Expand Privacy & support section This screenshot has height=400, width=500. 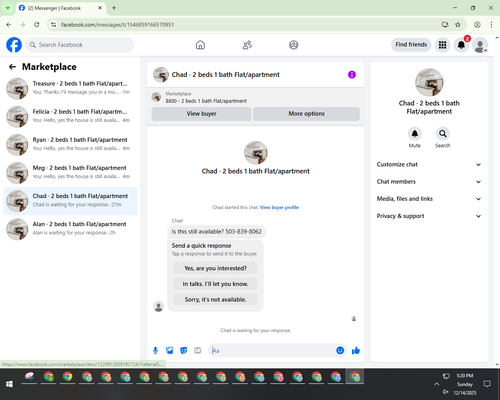pos(429,216)
